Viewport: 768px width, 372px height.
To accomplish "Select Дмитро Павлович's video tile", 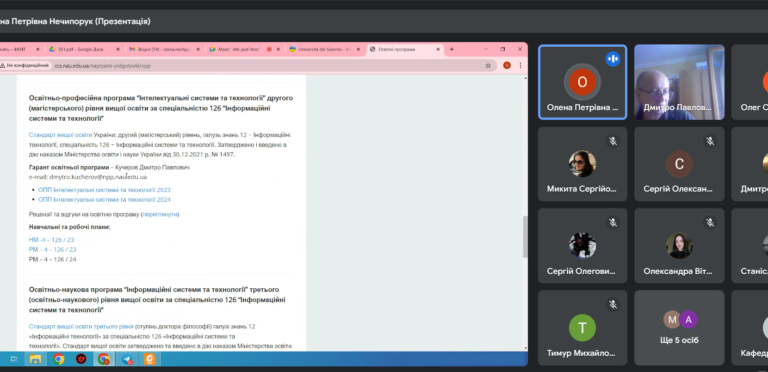I will [x=679, y=82].
